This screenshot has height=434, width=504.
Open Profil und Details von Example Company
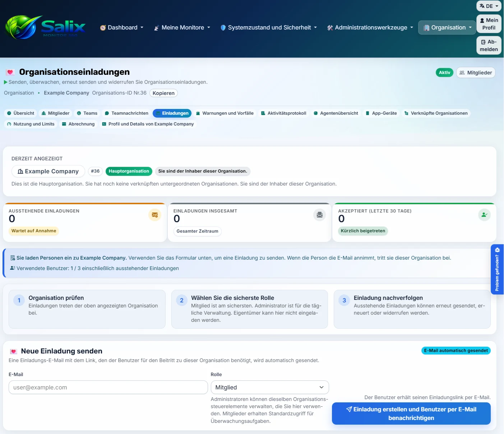coord(148,124)
